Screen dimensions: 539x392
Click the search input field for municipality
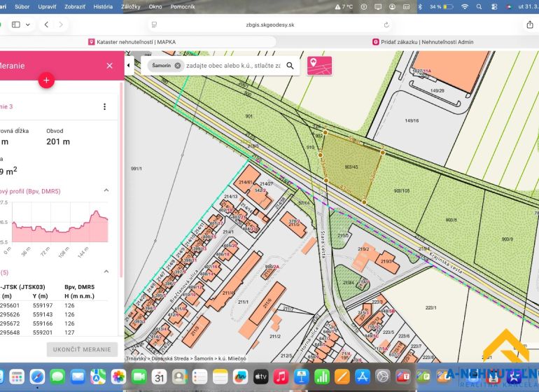pyautogui.click(x=233, y=66)
